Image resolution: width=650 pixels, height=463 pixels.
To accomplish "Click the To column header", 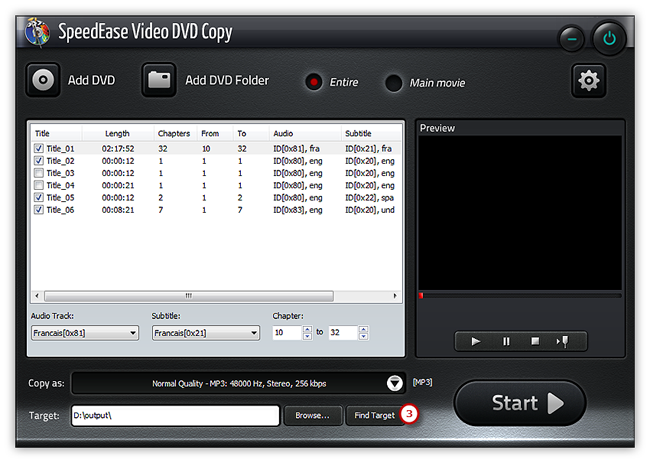I will 242,133.
